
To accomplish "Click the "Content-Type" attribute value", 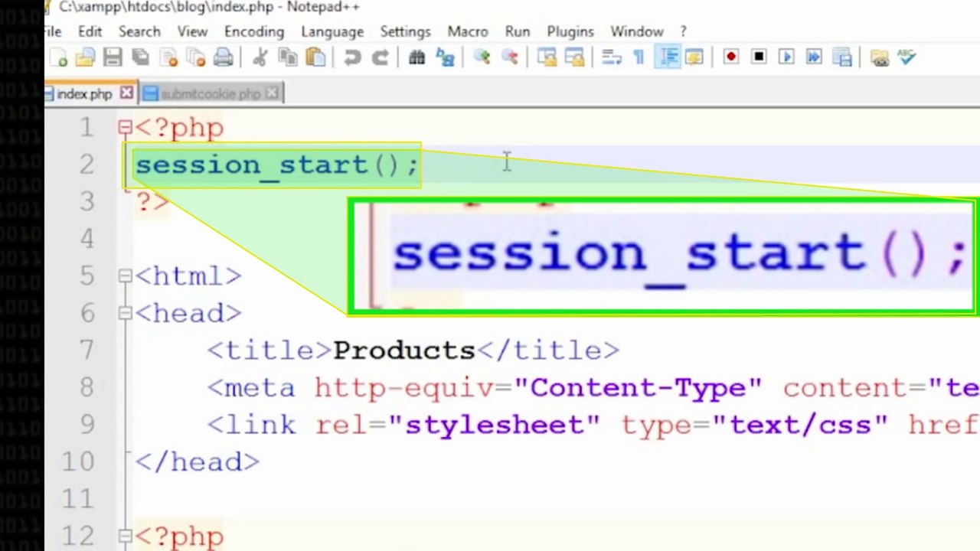I will [x=638, y=388].
